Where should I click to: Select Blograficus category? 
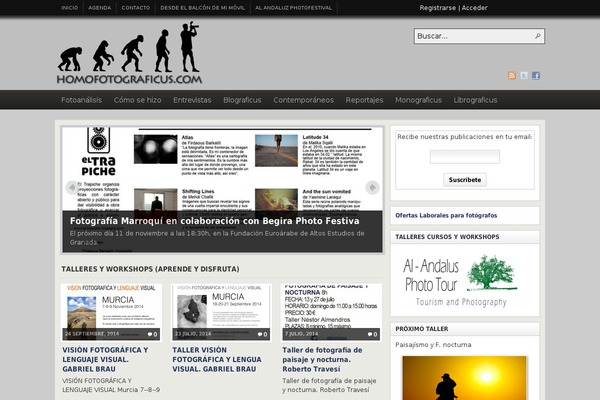tap(242, 100)
